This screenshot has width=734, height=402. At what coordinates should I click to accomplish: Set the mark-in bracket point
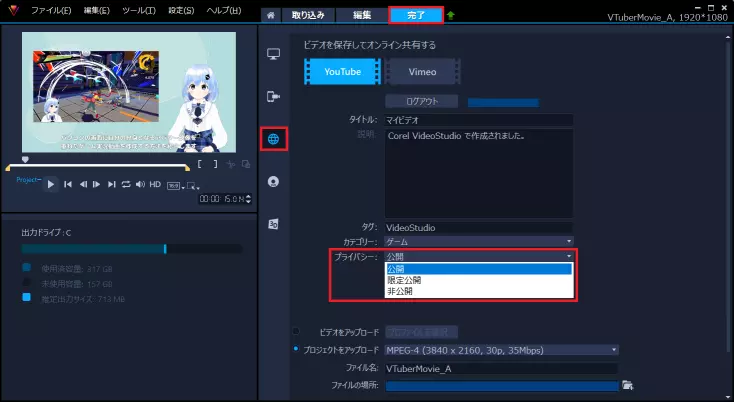click(x=199, y=164)
